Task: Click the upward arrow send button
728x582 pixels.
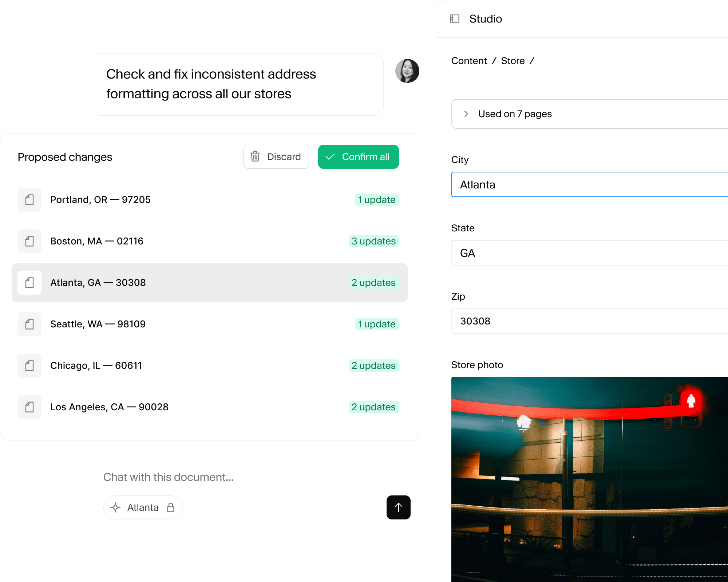Action: (x=398, y=507)
